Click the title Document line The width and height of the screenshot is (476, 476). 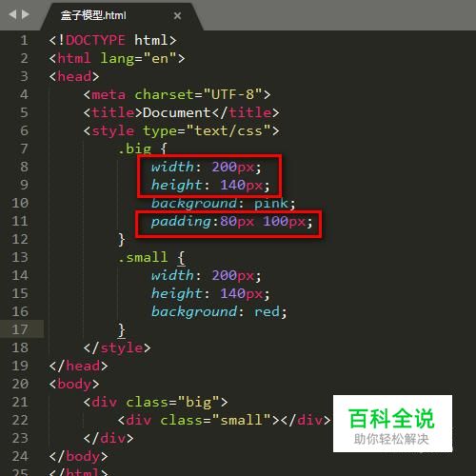coord(181,112)
